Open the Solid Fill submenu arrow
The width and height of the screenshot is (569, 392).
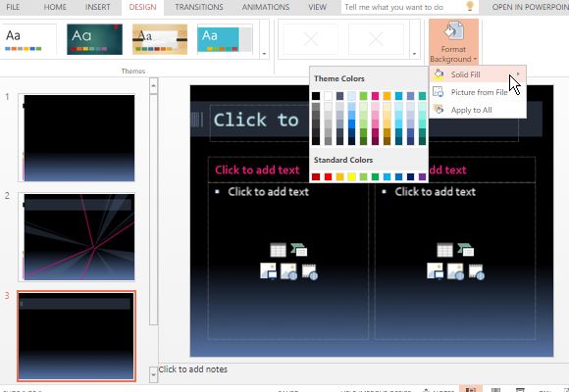(x=518, y=73)
